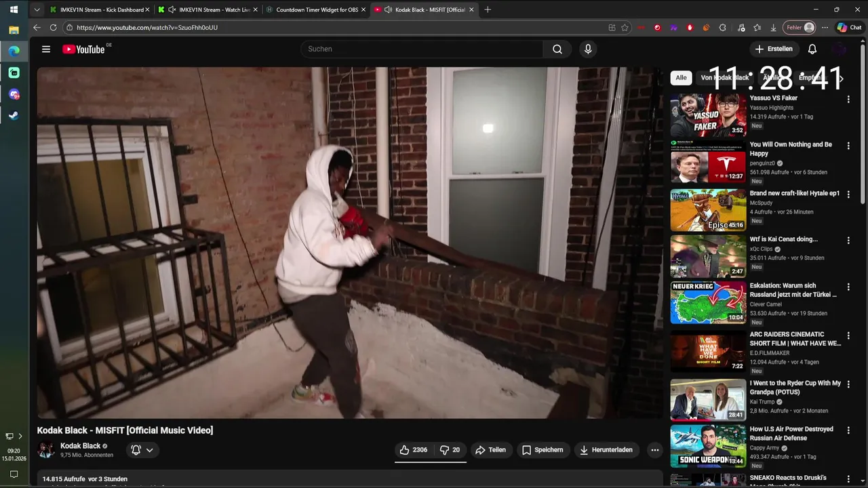Screen dimensions: 868x488
Task: Go back with browser back arrow
Action: click(37, 28)
